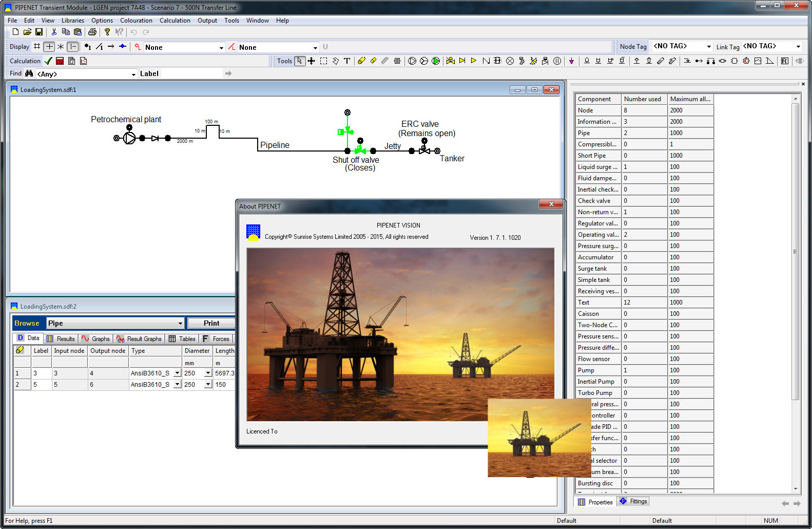Toggle node labels display
812x529 pixels.
88,46
